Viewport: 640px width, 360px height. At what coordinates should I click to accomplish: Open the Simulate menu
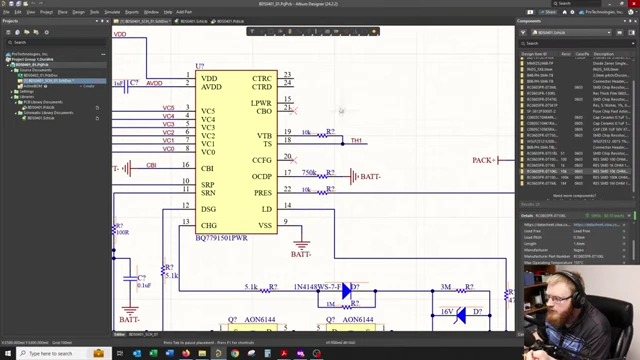click(x=112, y=12)
